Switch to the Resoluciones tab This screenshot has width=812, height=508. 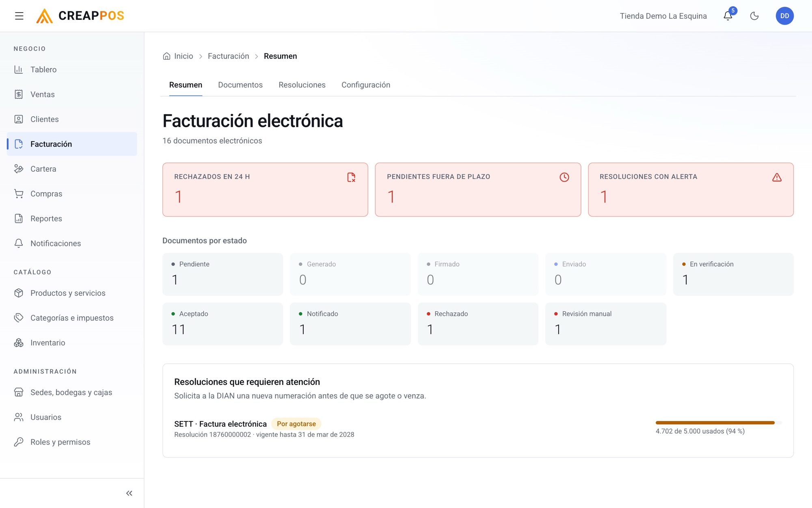point(302,85)
